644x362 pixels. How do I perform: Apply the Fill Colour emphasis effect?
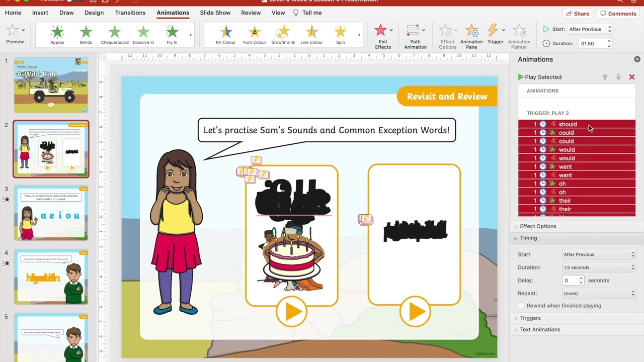(x=226, y=35)
